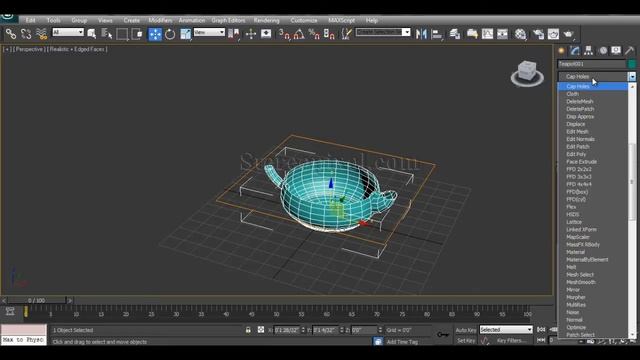Image resolution: width=640 pixels, height=360 pixels.
Task: Switch to the Display command panel tab
Action: pyautogui.click(x=616, y=51)
